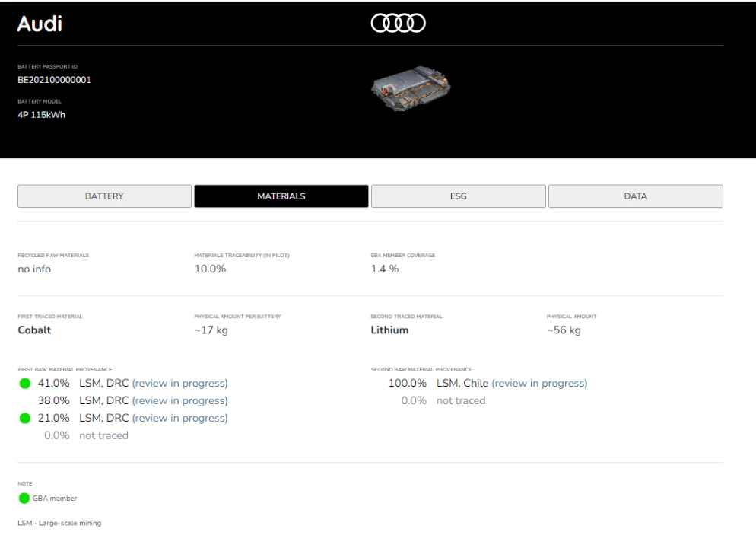Click the 41.0% provenance percentage
This screenshot has height=548, width=756.
pyautogui.click(x=53, y=383)
